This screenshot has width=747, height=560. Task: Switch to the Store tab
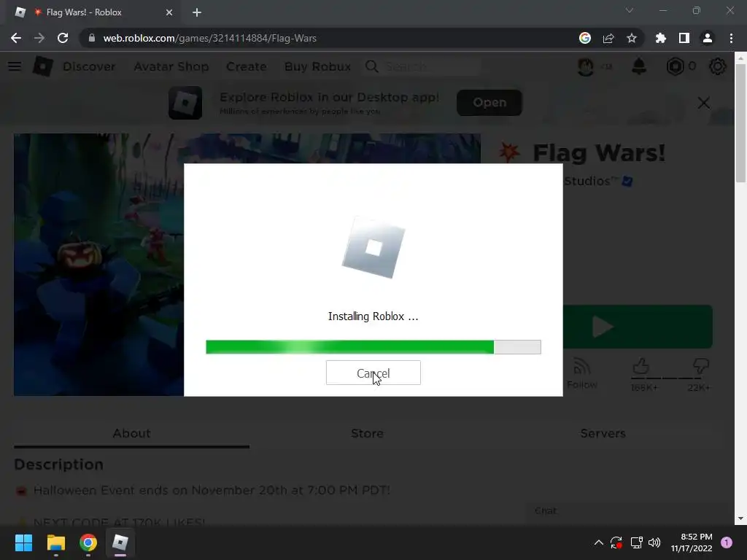click(368, 433)
